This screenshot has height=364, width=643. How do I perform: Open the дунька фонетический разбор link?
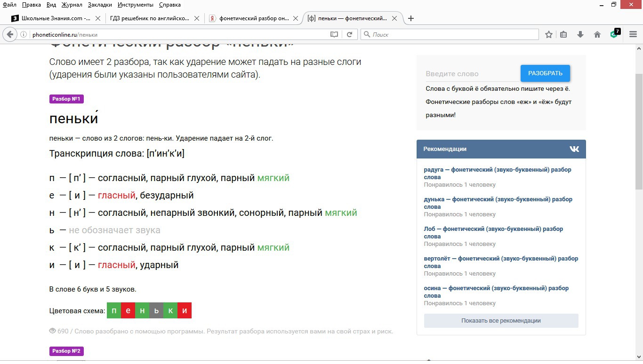(498, 203)
